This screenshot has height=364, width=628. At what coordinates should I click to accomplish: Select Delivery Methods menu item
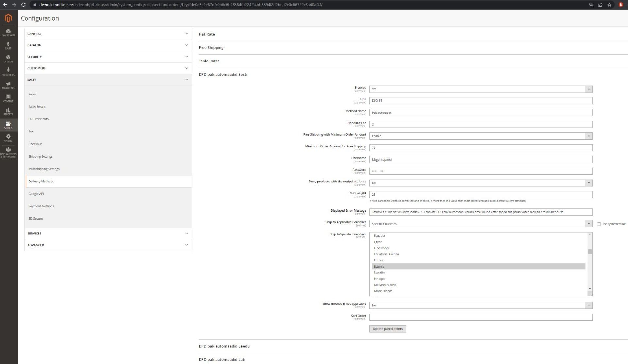(x=109, y=182)
